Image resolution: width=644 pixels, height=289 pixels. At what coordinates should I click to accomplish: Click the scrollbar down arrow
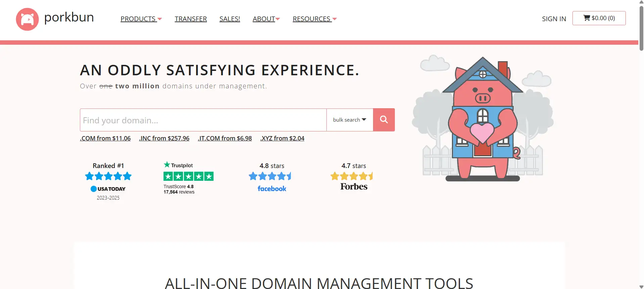(641, 287)
